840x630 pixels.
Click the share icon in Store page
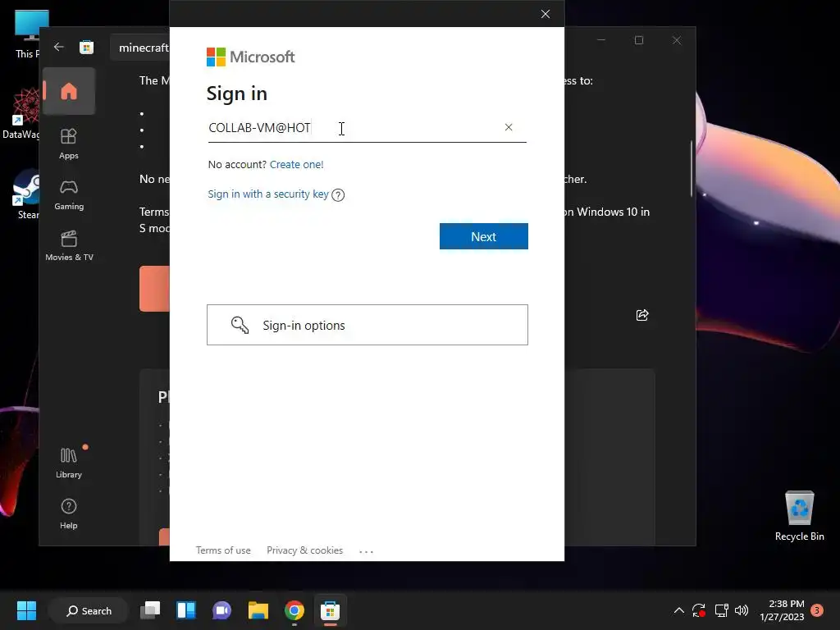click(642, 315)
